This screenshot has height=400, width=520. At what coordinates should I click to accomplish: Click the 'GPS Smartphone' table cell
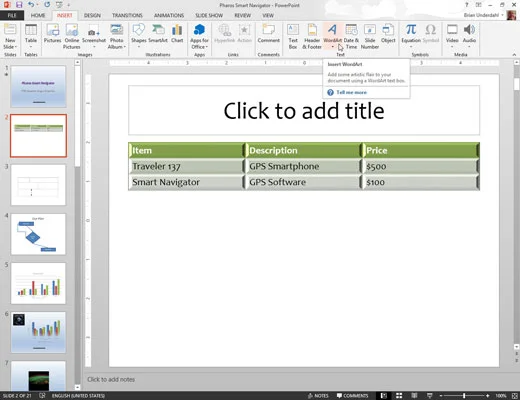(x=304, y=166)
